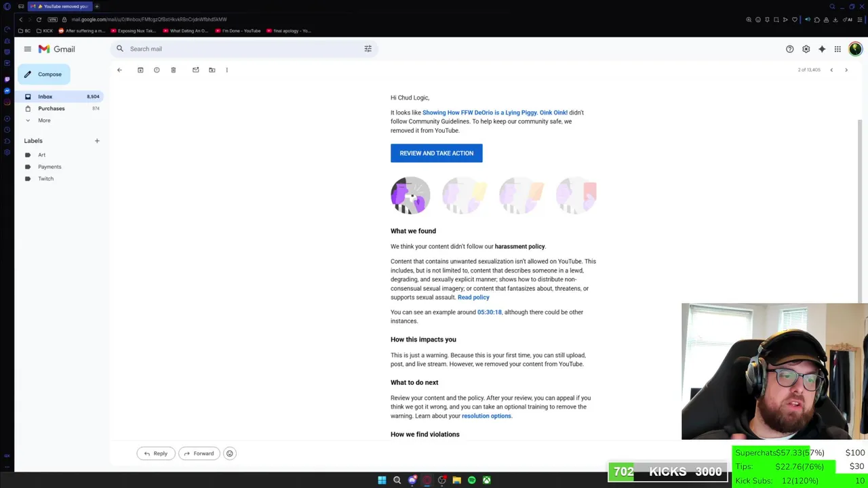868x488 pixels.
Task: Open Windows taskbar search
Action: [x=397, y=480]
